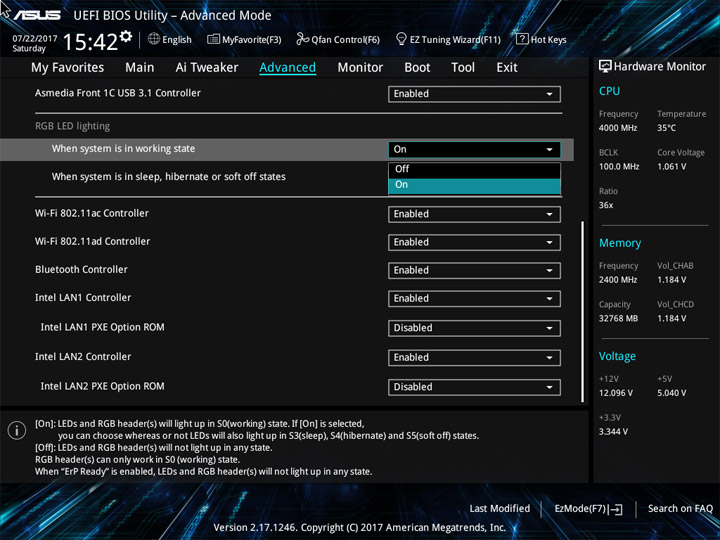Click Wi-Fi 802.11ac Controller label
The image size is (720, 540).
tap(92, 214)
